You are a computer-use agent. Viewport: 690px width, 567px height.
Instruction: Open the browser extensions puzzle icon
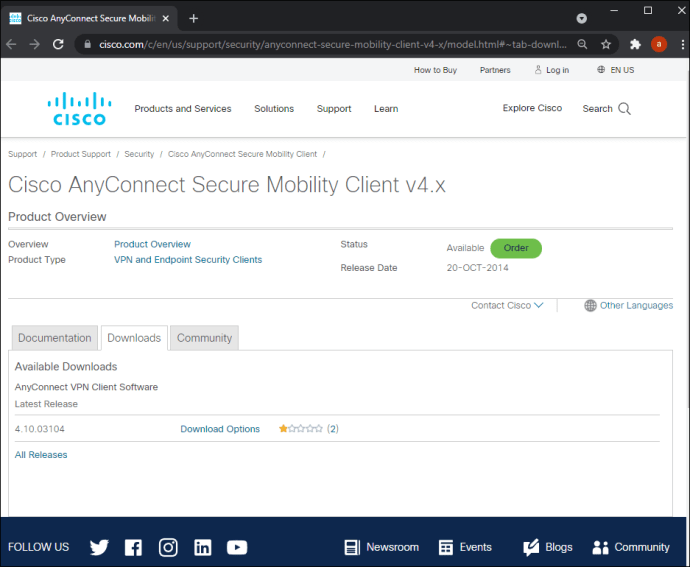pyautogui.click(x=635, y=44)
